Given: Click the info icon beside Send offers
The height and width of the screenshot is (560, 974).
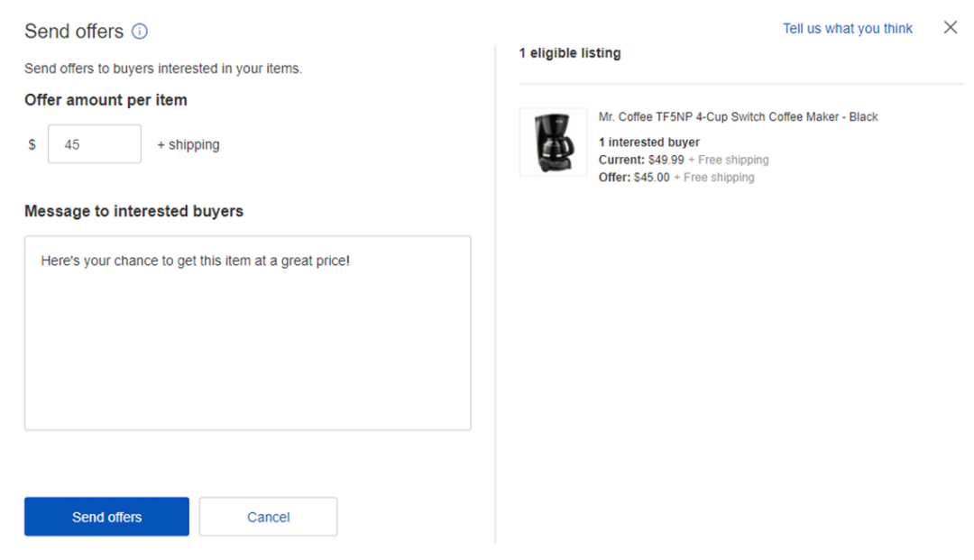Looking at the screenshot, I should 140,32.
